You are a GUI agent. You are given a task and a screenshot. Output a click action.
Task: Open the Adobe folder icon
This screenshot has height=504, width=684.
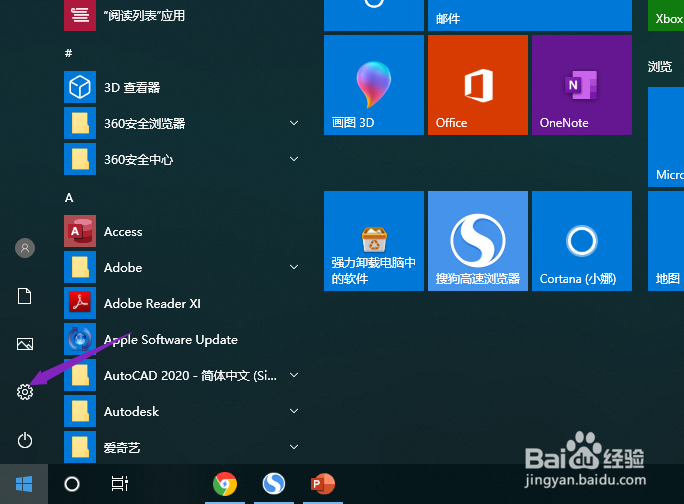80,267
